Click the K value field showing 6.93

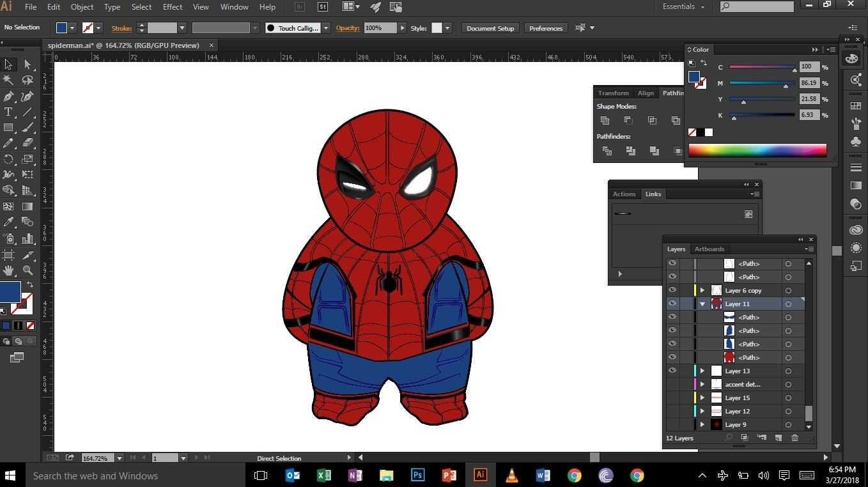809,115
